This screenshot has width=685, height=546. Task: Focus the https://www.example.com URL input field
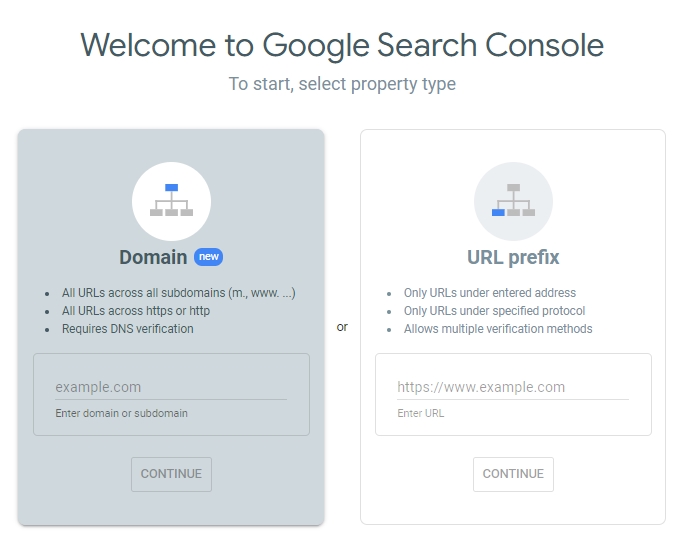(x=513, y=387)
